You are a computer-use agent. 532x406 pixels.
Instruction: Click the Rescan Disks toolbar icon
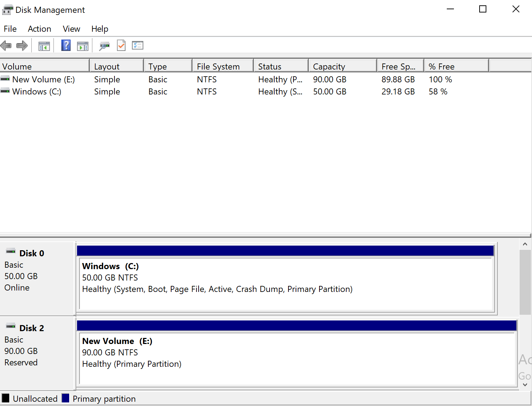pyautogui.click(x=104, y=46)
